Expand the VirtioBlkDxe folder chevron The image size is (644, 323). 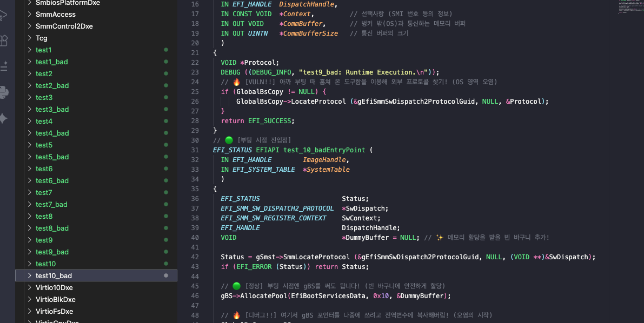[x=29, y=299]
